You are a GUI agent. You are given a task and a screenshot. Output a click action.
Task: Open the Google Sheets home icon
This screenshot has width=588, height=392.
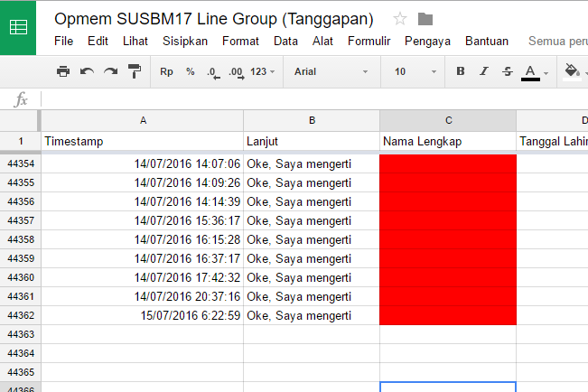point(18,28)
